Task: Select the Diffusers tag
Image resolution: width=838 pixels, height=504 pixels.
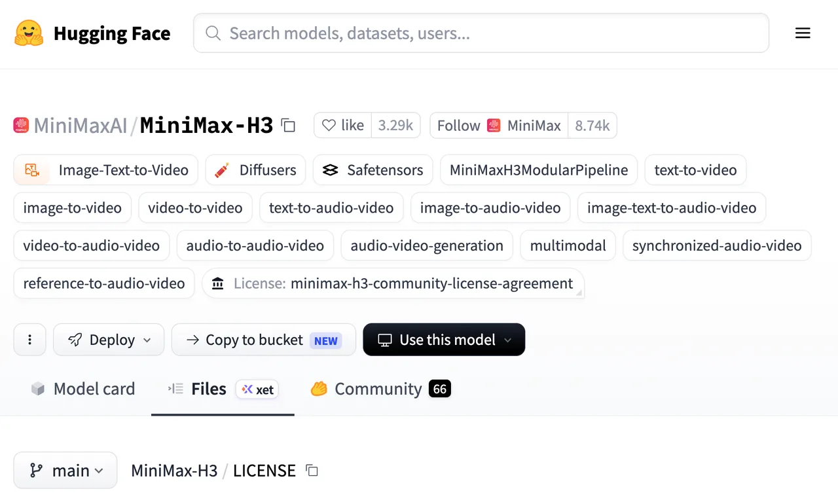Action: [x=255, y=170]
